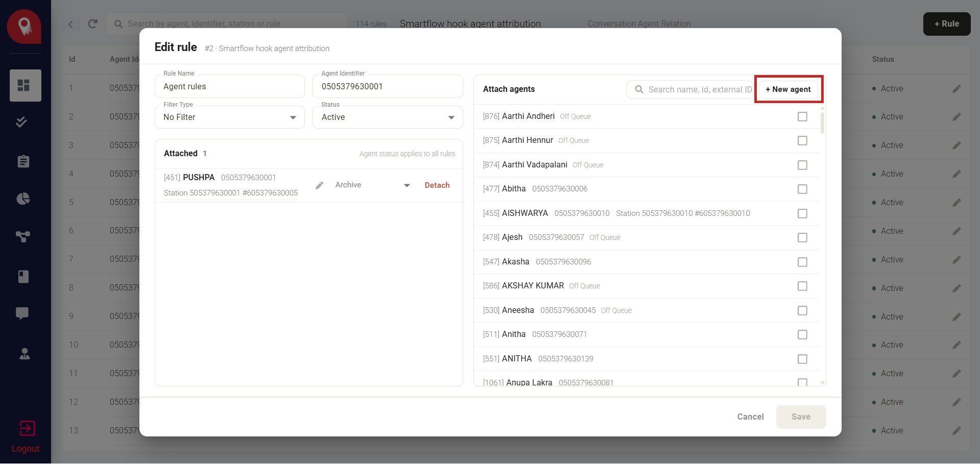Viewport: 980px width, 464px height.
Task: Open the Archive dropdown for PUSHPA
Action: coord(372,185)
